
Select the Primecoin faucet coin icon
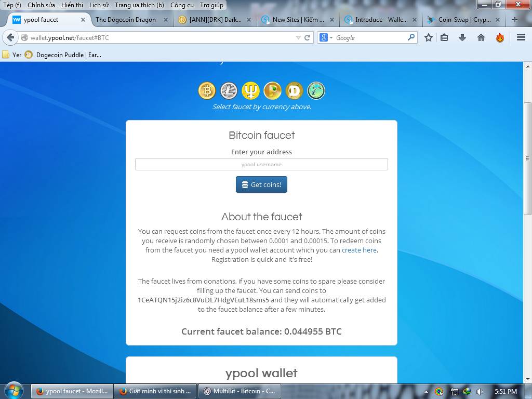point(250,90)
